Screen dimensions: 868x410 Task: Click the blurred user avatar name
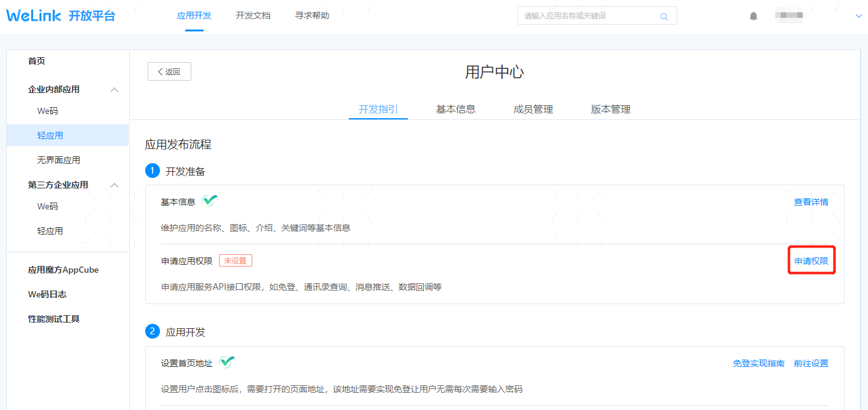pos(789,15)
